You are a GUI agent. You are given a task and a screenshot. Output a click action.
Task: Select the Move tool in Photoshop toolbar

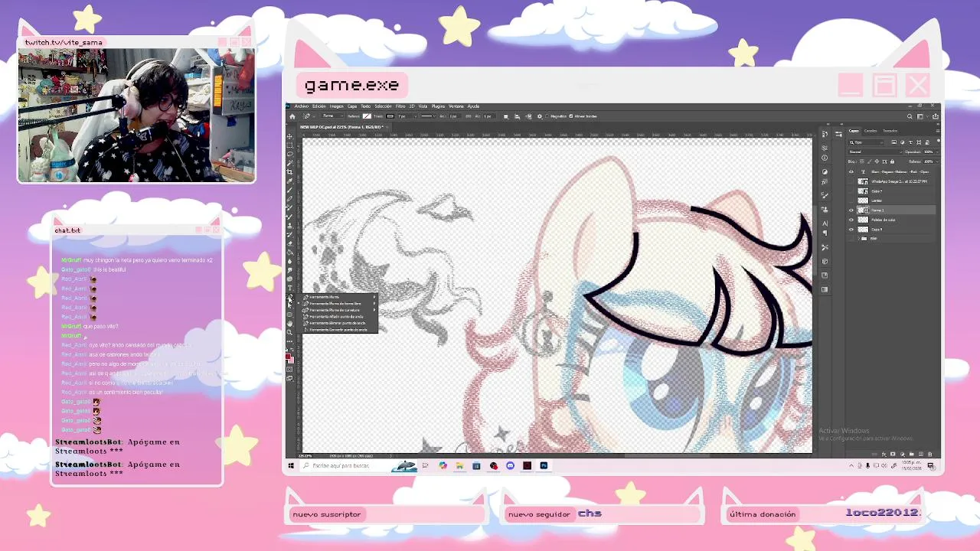289,137
